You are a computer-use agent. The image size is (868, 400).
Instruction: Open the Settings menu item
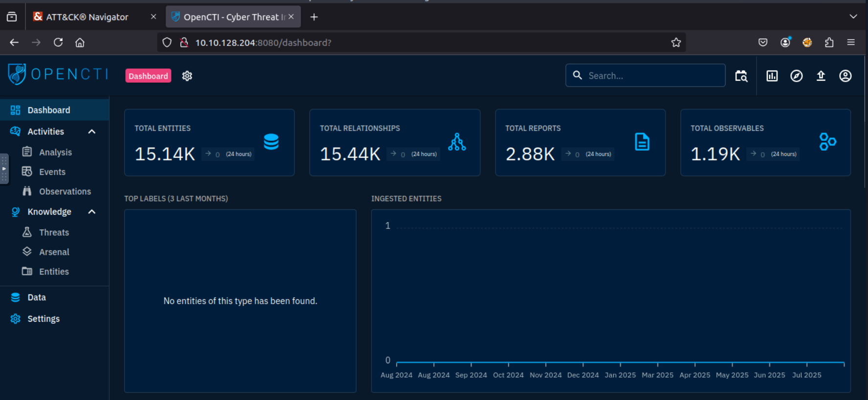coord(55,319)
